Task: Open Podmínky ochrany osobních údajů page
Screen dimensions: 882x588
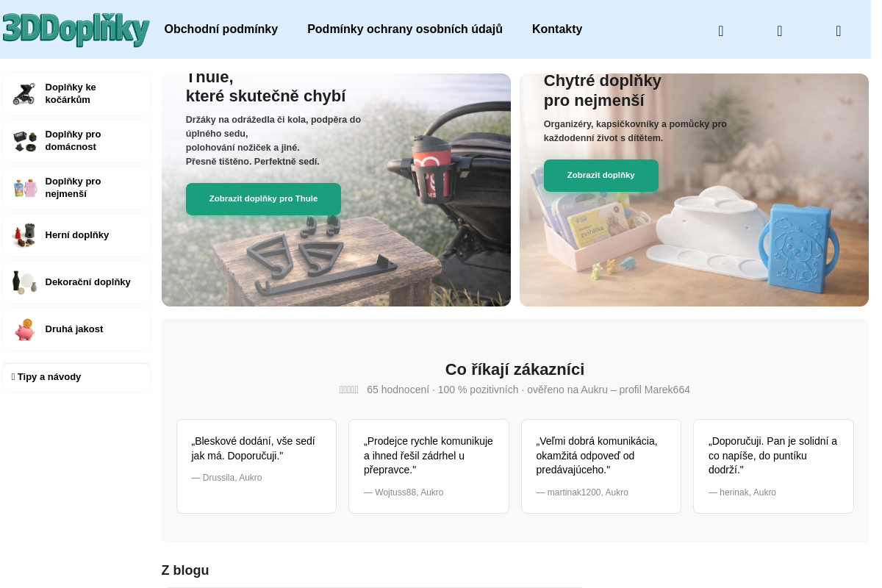Action: 405,29
